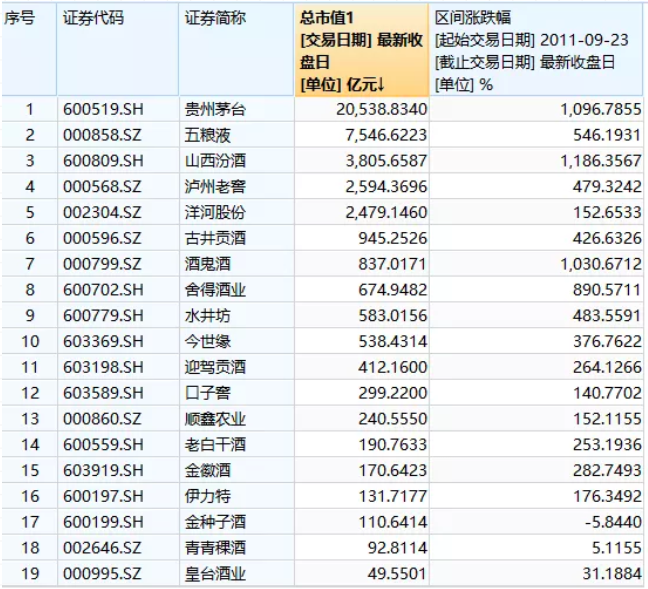Screen dimensions: 648x589
Task: Click change value 176.3492
Action: [607, 496]
